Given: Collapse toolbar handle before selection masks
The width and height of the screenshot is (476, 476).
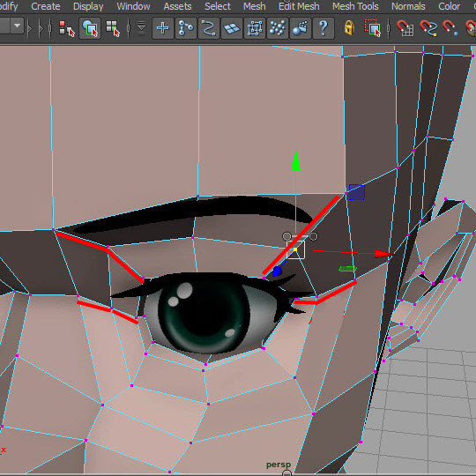Looking at the screenshot, I should [x=129, y=28].
